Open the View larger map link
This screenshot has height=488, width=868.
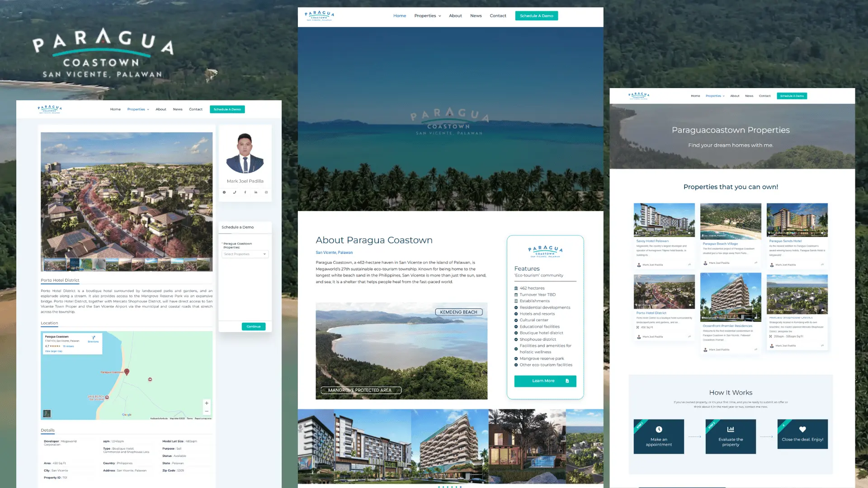(54, 351)
